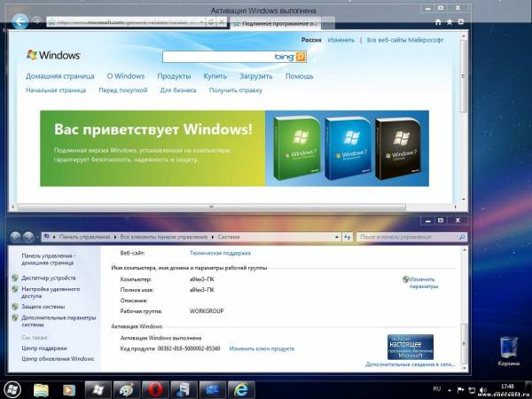This screenshot has width=532, height=399.
Task: Open the Internet Explorer home page icon
Action: (x=438, y=22)
